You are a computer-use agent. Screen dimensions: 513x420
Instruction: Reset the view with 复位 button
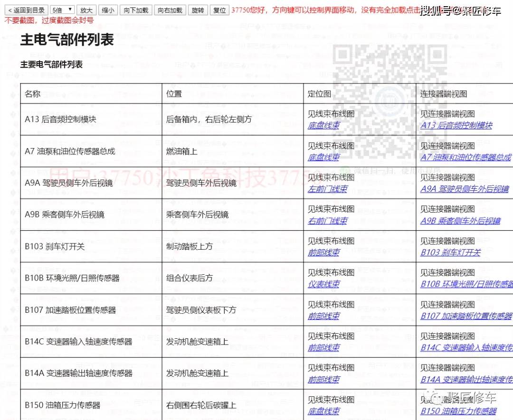click(x=219, y=10)
